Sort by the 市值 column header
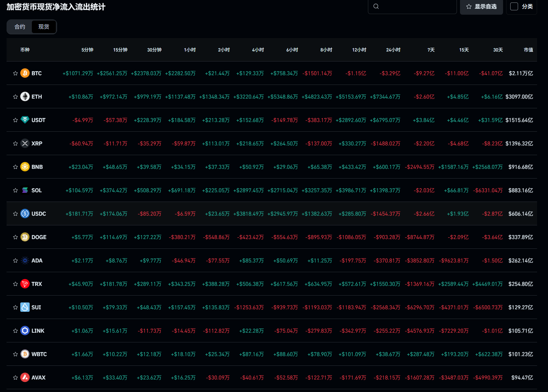 coord(528,50)
